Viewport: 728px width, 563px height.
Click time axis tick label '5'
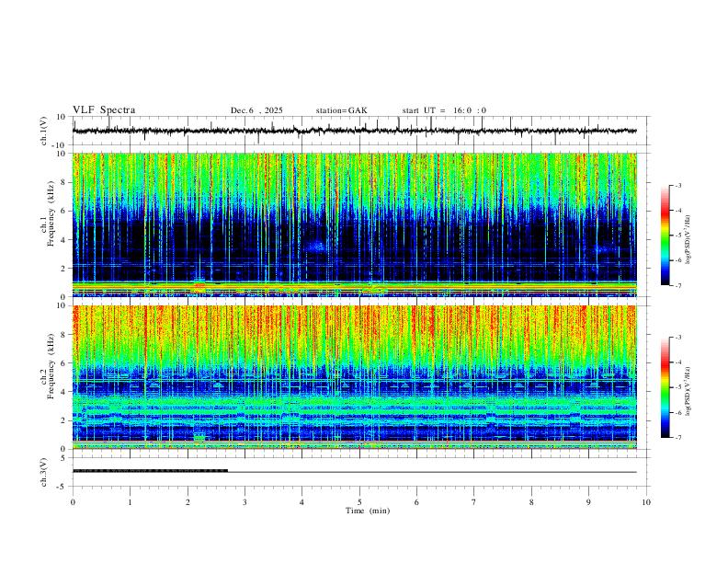(x=359, y=502)
